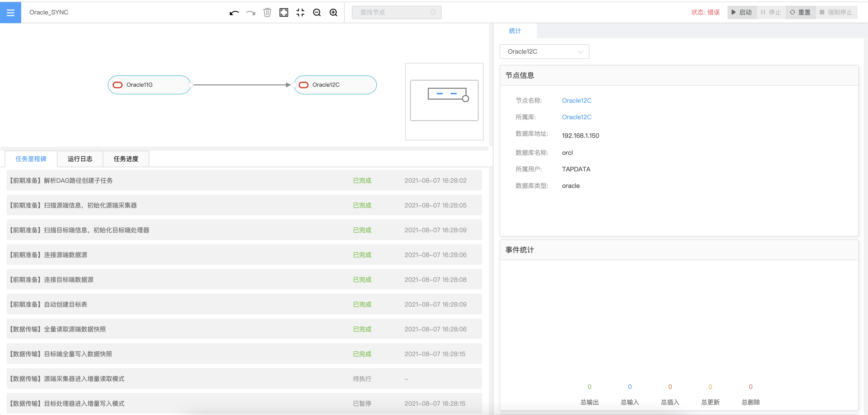Screen dimensions: 868x415
Task: Open the 统计 tab
Action: click(x=515, y=31)
